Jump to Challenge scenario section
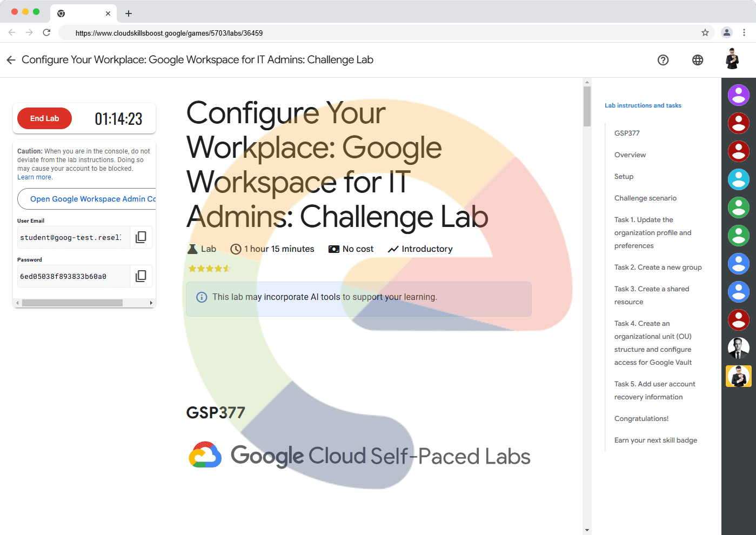Image resolution: width=756 pixels, height=535 pixels. pyautogui.click(x=645, y=198)
